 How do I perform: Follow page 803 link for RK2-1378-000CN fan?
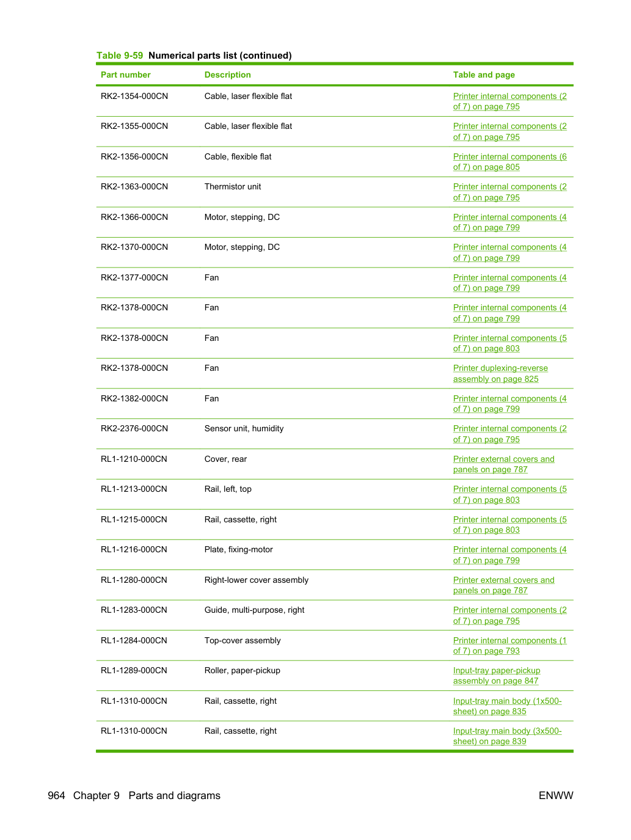tap(509, 343)
